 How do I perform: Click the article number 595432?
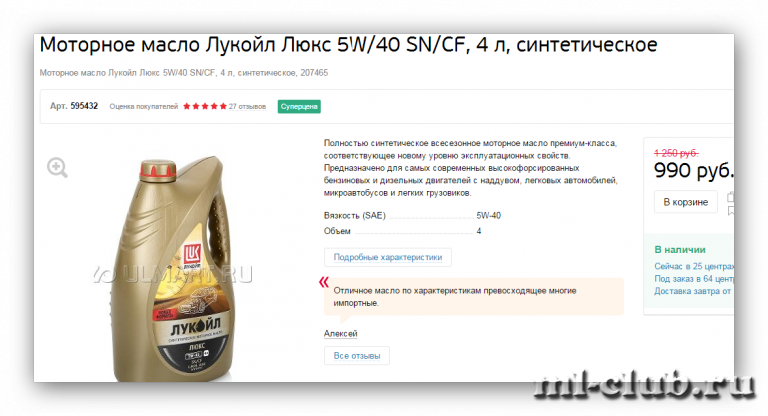(x=84, y=106)
